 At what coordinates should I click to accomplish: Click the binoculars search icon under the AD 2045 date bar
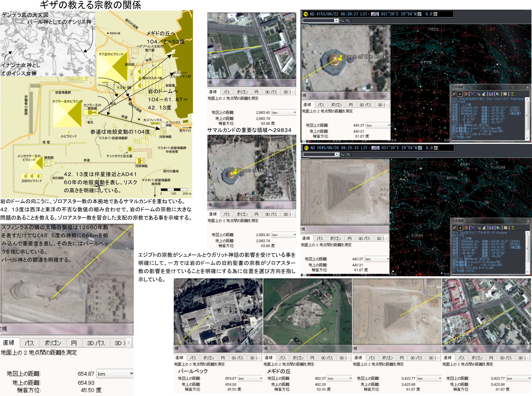coord(342,155)
